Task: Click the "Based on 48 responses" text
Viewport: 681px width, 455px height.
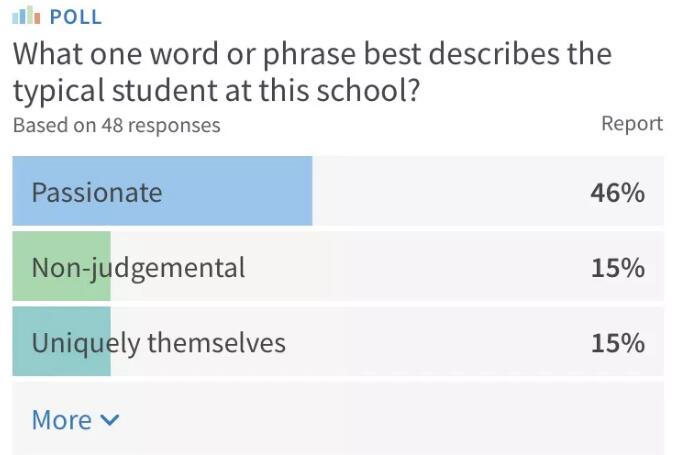Action: pyautogui.click(x=116, y=126)
